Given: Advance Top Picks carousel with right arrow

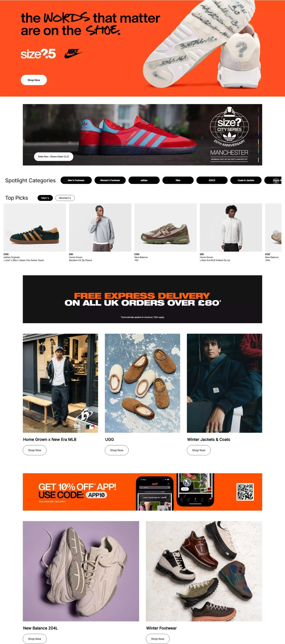Looking at the screenshot, I should (x=276, y=234).
